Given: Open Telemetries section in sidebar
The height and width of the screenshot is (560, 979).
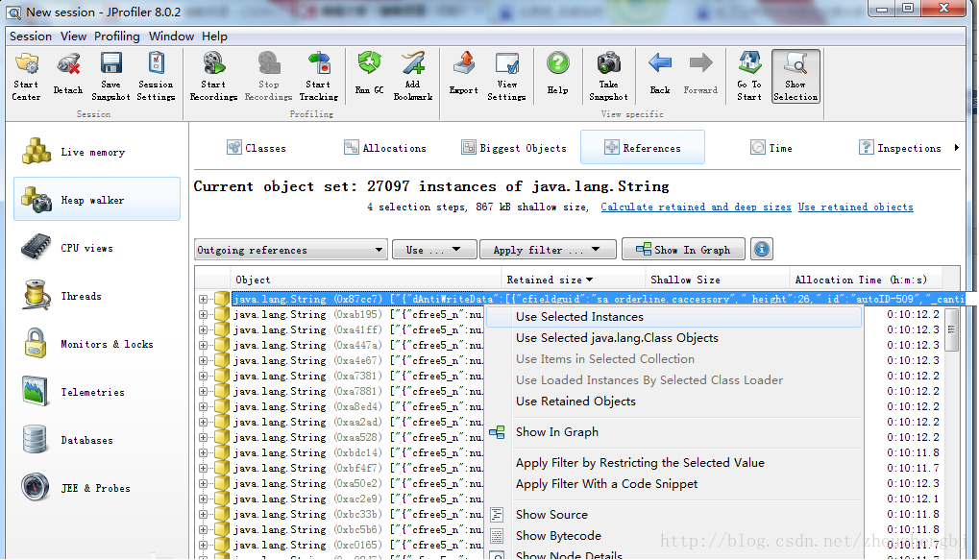Looking at the screenshot, I should (x=97, y=392).
